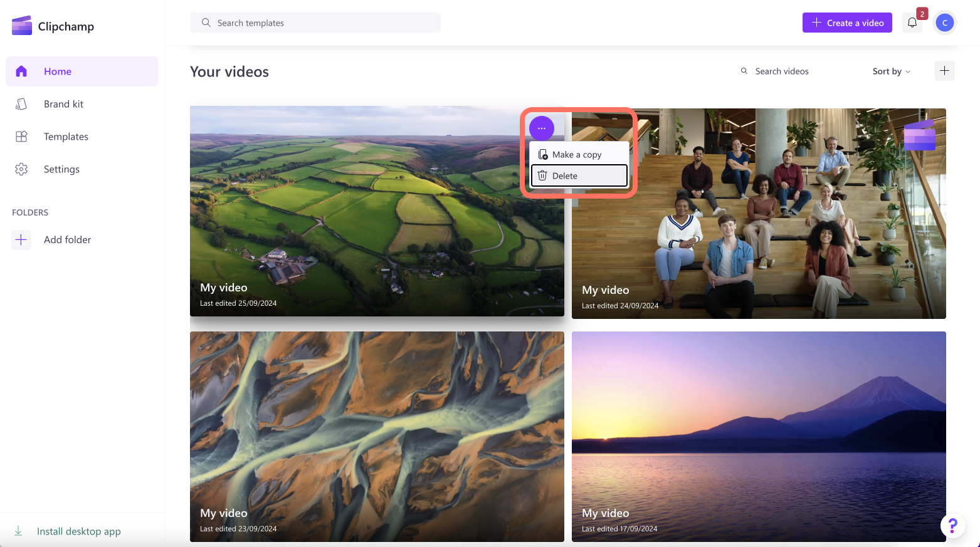Image resolution: width=980 pixels, height=547 pixels.
Task: Click the search templates magnifier icon
Action: click(206, 23)
